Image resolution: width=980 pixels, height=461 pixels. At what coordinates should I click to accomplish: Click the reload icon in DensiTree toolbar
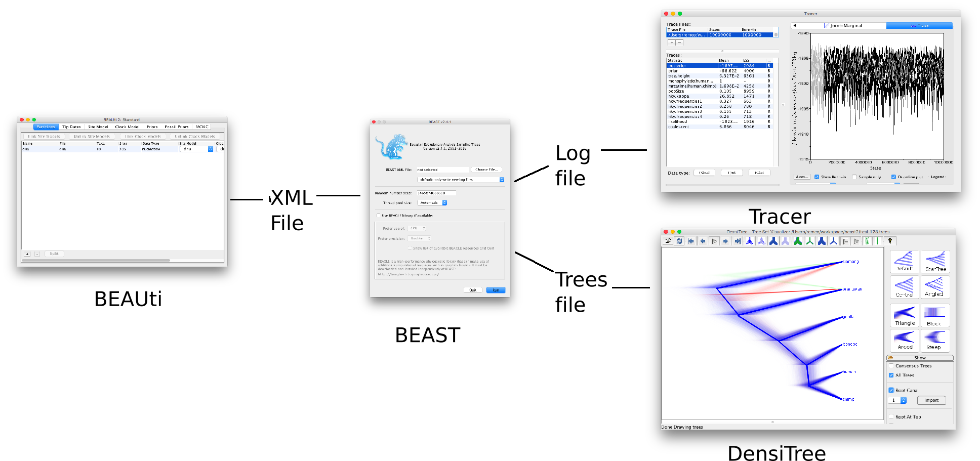pos(679,241)
